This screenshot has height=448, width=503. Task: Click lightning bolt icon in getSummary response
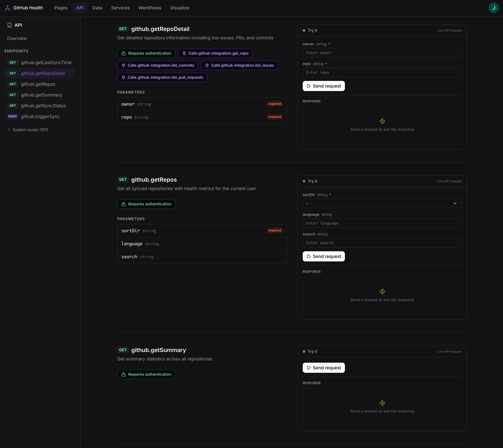point(382,403)
